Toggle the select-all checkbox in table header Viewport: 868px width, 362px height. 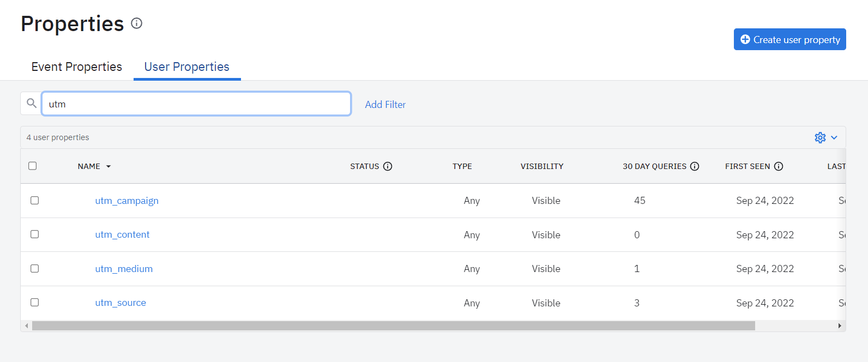click(33, 166)
